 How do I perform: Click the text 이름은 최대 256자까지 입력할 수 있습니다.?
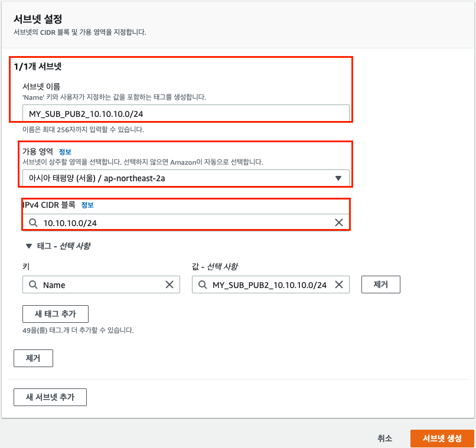(83, 130)
